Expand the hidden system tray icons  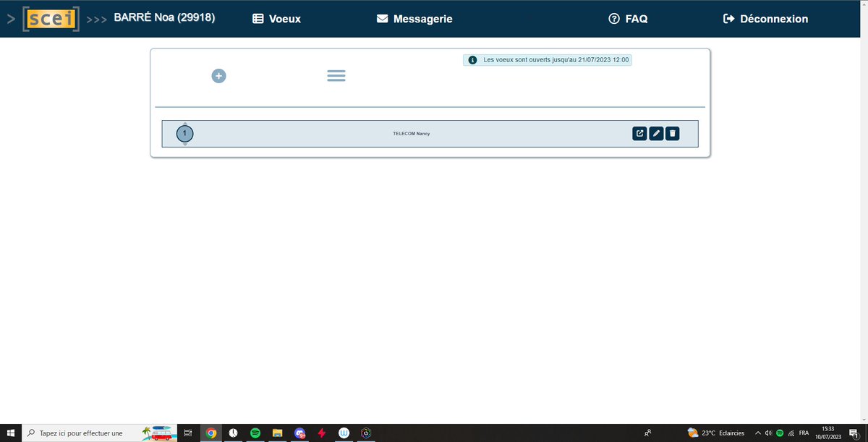[757, 433]
